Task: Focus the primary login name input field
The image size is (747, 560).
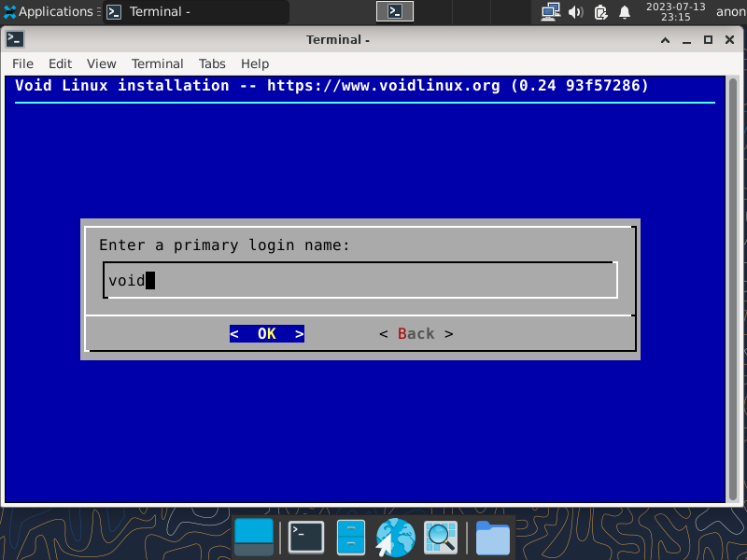Action: 360,280
